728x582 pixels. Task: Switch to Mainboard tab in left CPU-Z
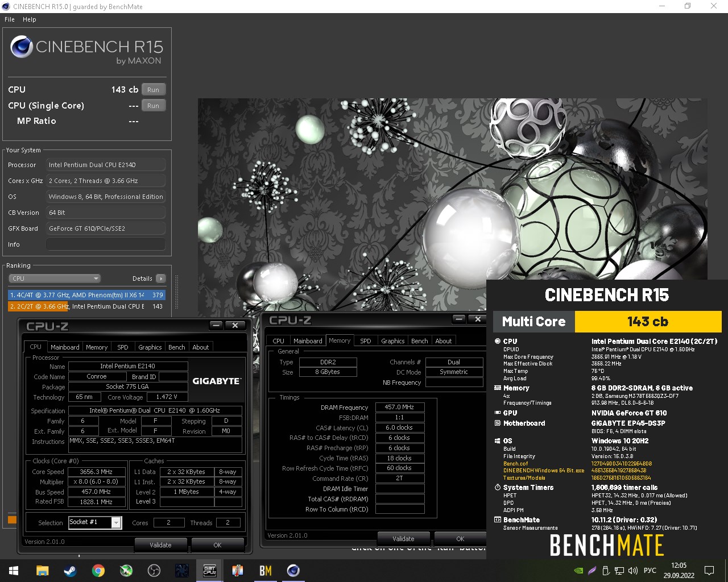tap(65, 347)
